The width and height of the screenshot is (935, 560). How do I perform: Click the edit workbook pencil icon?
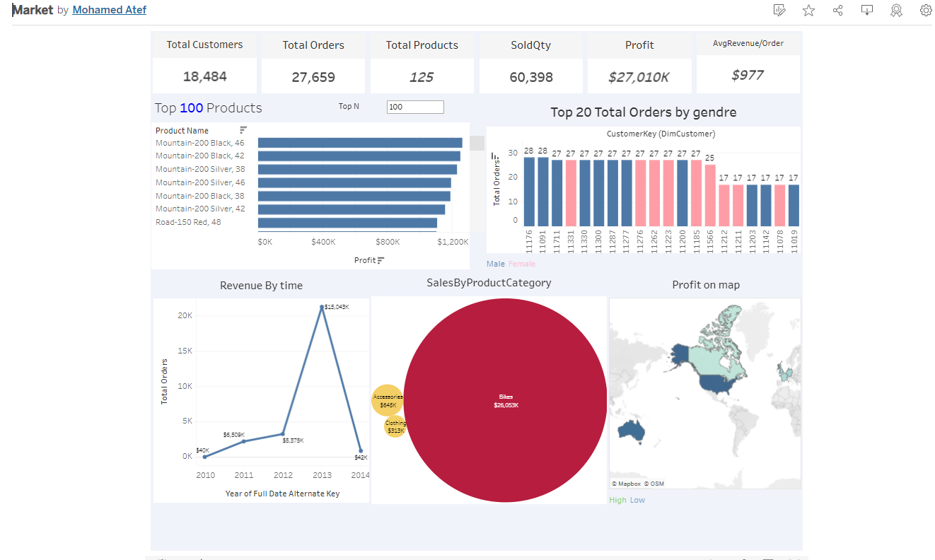tap(779, 11)
